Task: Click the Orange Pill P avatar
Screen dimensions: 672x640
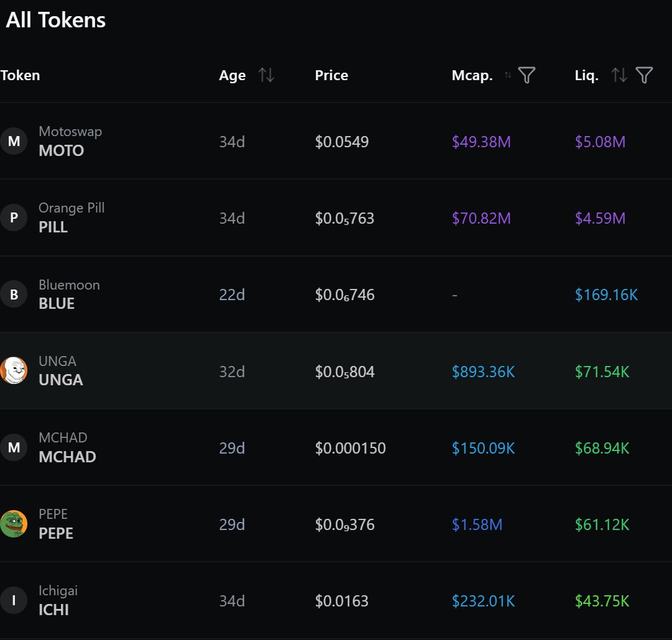Action: point(14,217)
